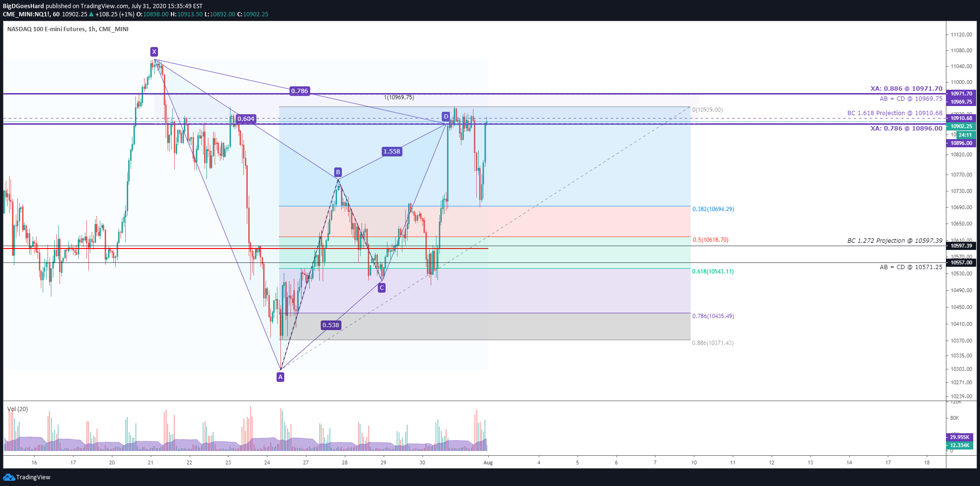This screenshot has height=486, width=980.
Task: Click the 29.955K volume axis tag
Action: [959, 437]
